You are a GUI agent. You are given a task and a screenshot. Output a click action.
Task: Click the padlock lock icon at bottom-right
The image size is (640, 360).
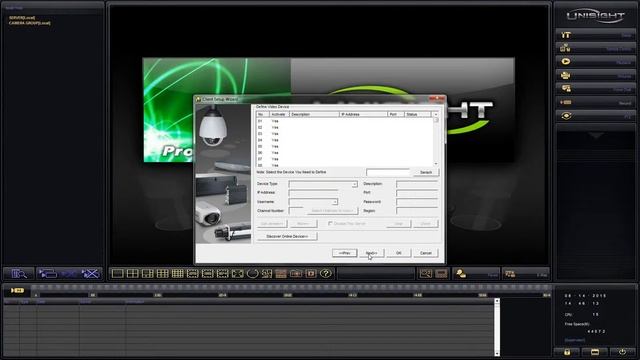567,352
